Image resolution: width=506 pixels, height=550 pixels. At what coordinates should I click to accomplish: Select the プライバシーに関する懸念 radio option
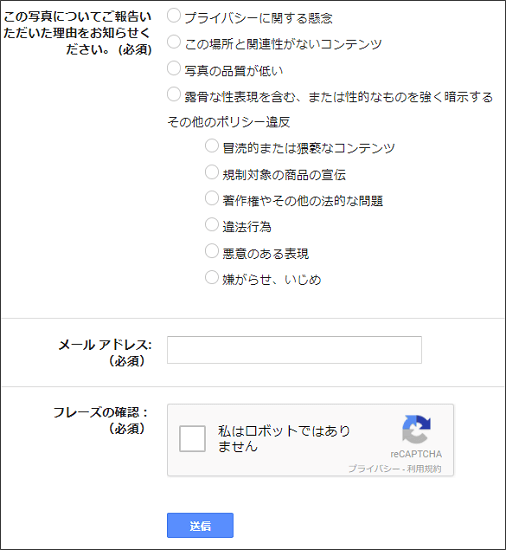coord(174,16)
